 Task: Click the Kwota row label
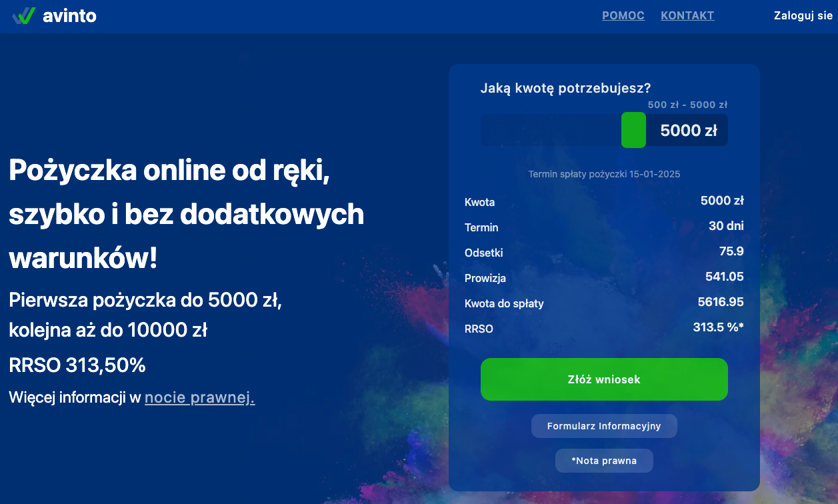(479, 202)
